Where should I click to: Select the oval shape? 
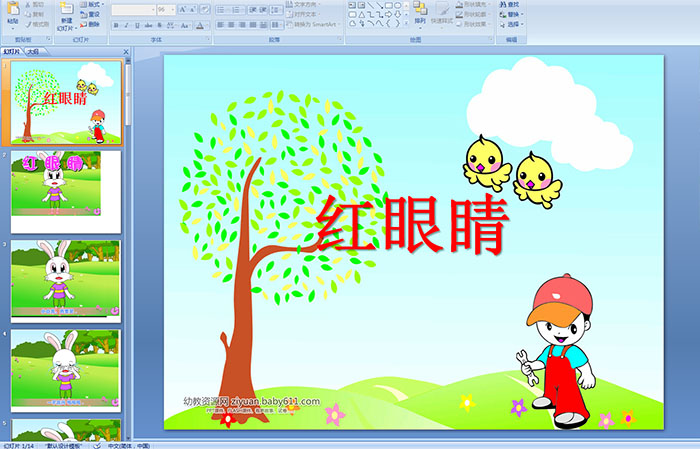click(x=397, y=5)
